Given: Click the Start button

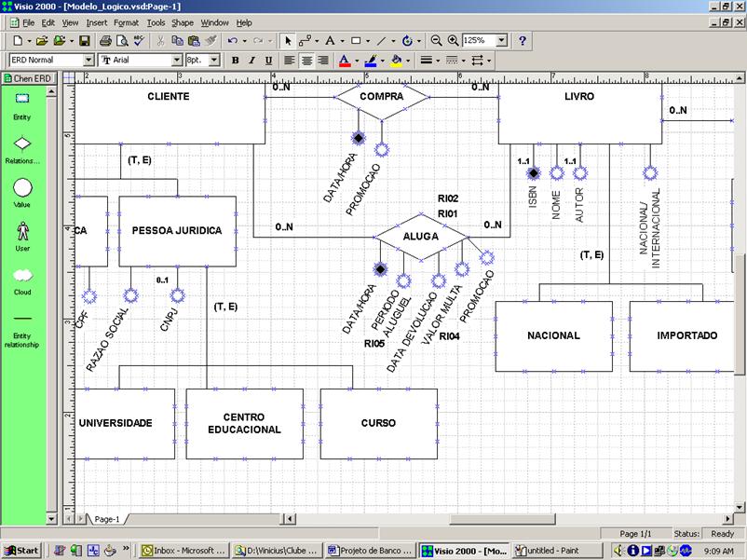Looking at the screenshot, I should pos(20,551).
